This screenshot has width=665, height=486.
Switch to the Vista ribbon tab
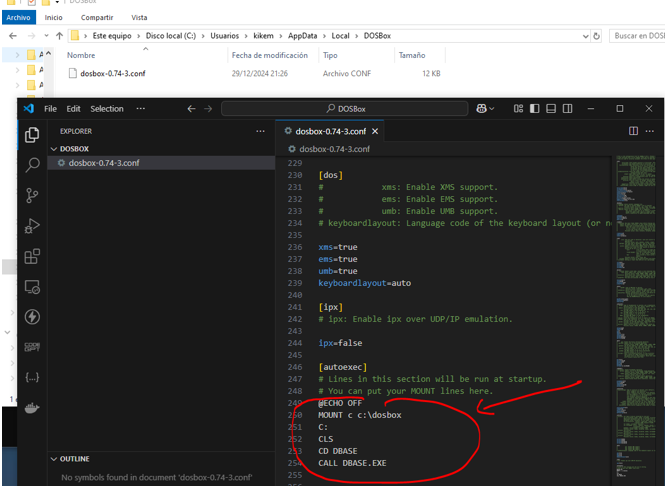[139, 17]
